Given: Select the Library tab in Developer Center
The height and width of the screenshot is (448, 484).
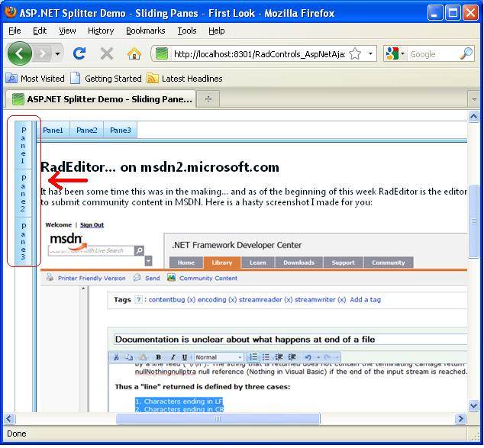Looking at the screenshot, I should [222, 263].
